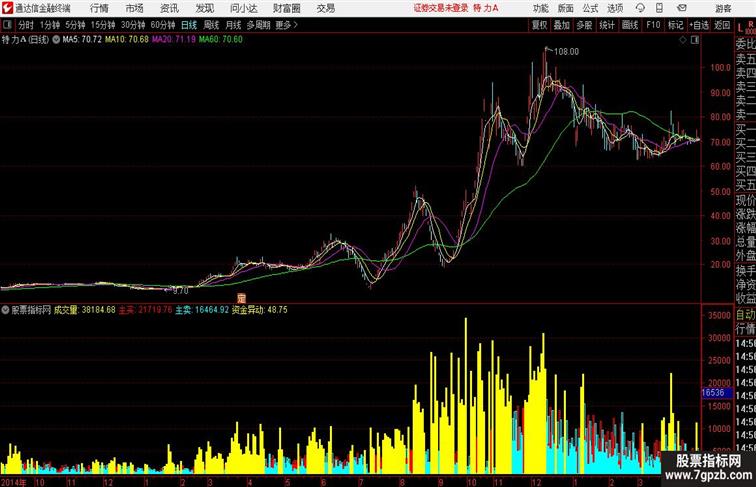Click the 主买: 21719.76 label
The image size is (756, 487).
click(x=145, y=310)
